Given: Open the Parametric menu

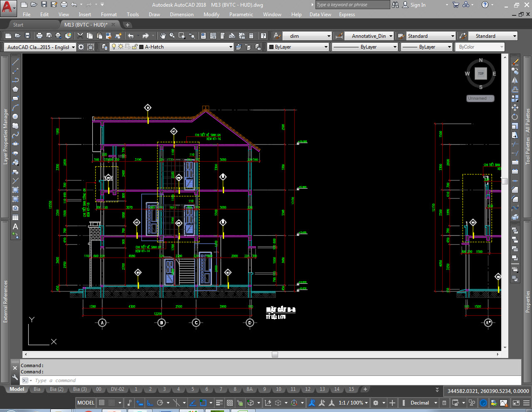Looking at the screenshot, I should point(241,14).
